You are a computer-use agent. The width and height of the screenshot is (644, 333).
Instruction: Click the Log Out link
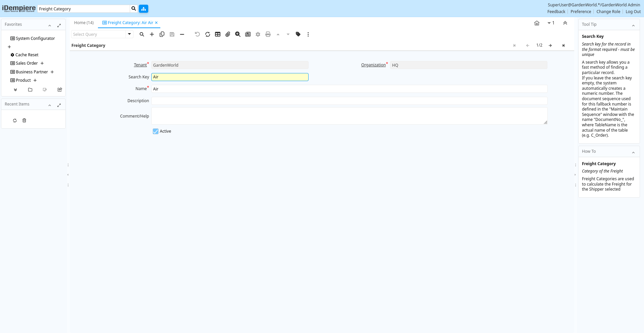(x=633, y=12)
